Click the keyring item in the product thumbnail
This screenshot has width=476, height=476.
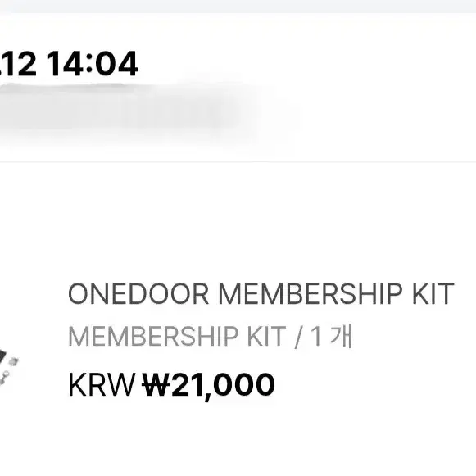[4, 379]
